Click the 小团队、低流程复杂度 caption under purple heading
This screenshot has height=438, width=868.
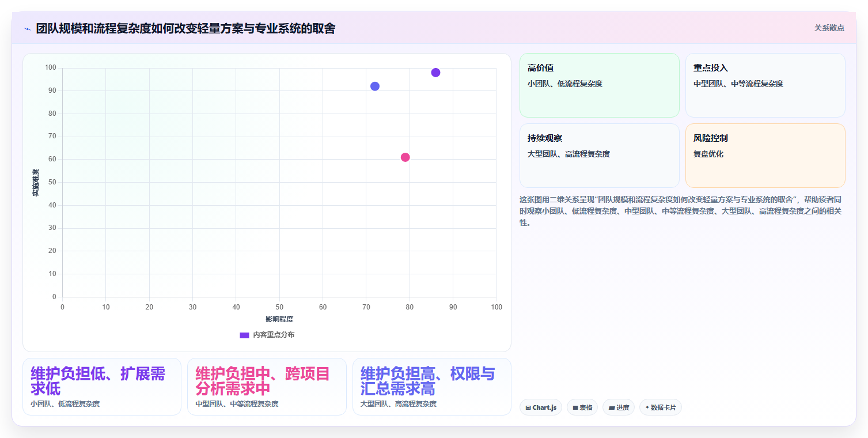(65, 404)
